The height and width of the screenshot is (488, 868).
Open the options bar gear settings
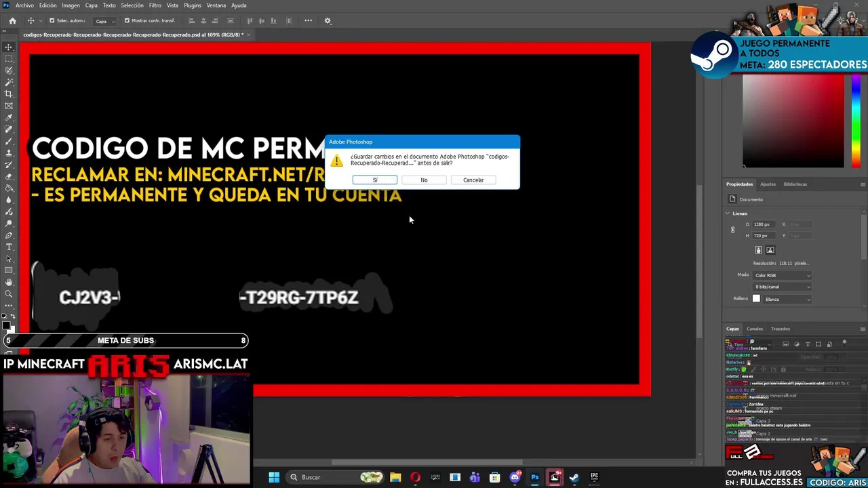(x=328, y=20)
